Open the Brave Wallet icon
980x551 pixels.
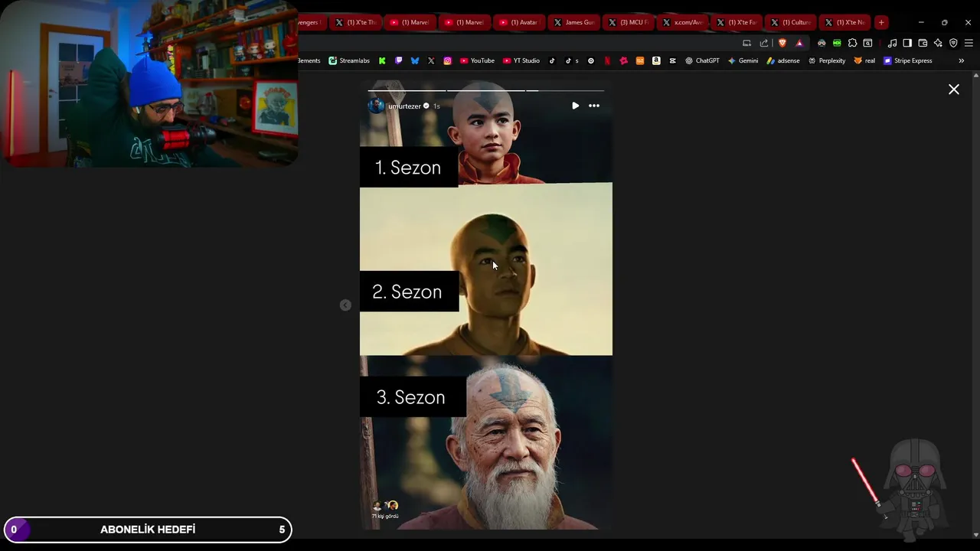click(x=923, y=43)
